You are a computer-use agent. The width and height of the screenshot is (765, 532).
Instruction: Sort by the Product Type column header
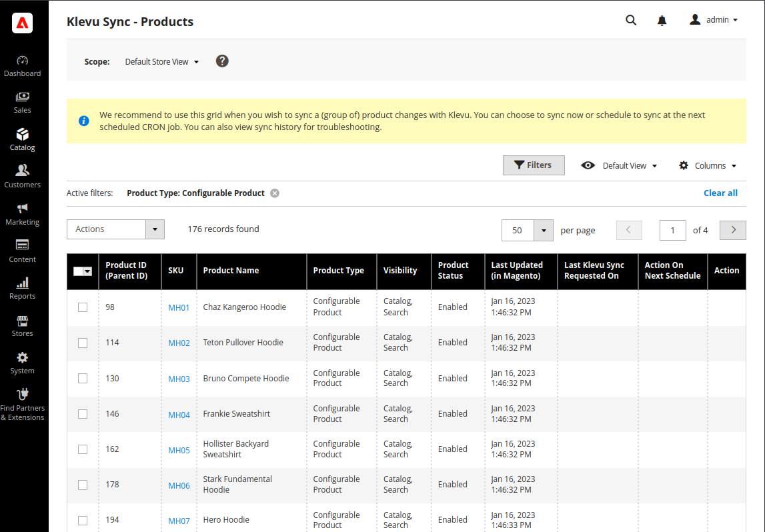click(341, 271)
